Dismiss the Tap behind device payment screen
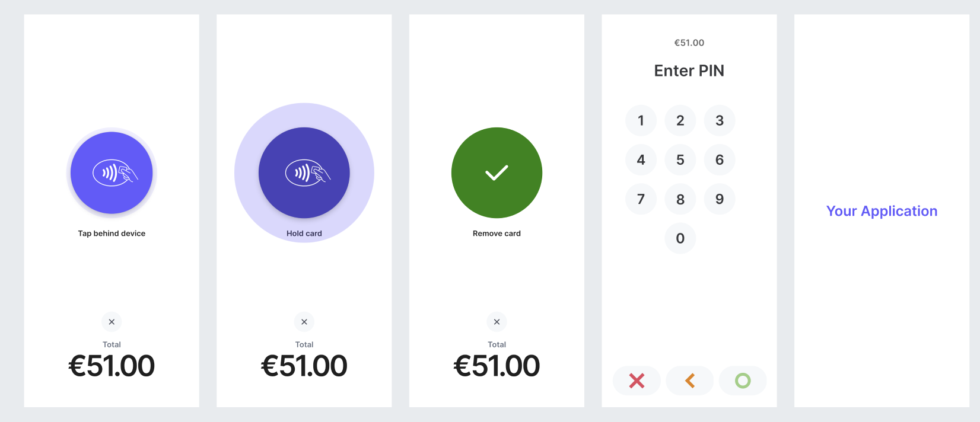The image size is (980, 422). pos(112,322)
